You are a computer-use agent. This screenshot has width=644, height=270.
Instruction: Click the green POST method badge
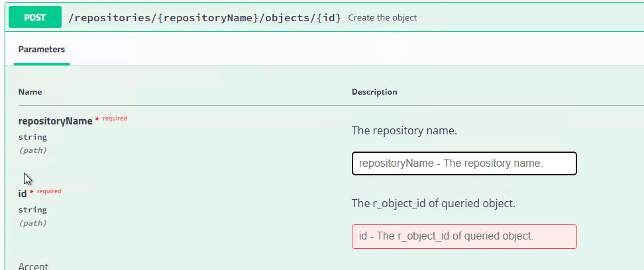pyautogui.click(x=35, y=18)
